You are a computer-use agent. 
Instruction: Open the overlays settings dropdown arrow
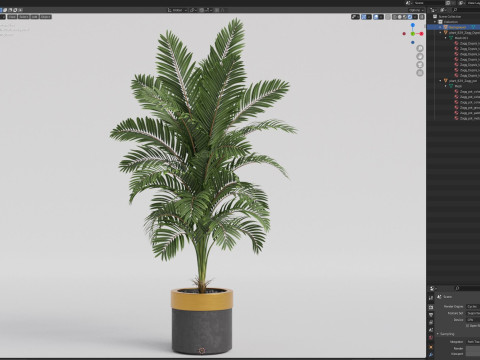pyautogui.click(x=381, y=17)
